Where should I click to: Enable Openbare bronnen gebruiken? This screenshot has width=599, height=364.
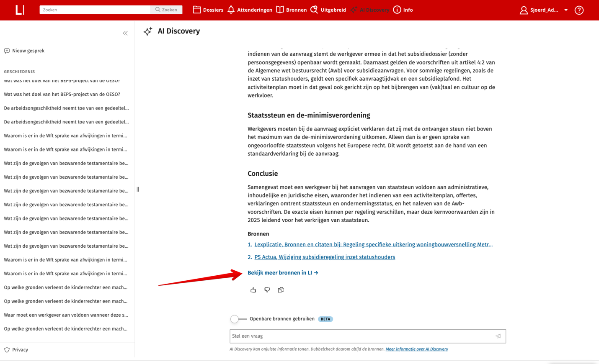pos(235,319)
